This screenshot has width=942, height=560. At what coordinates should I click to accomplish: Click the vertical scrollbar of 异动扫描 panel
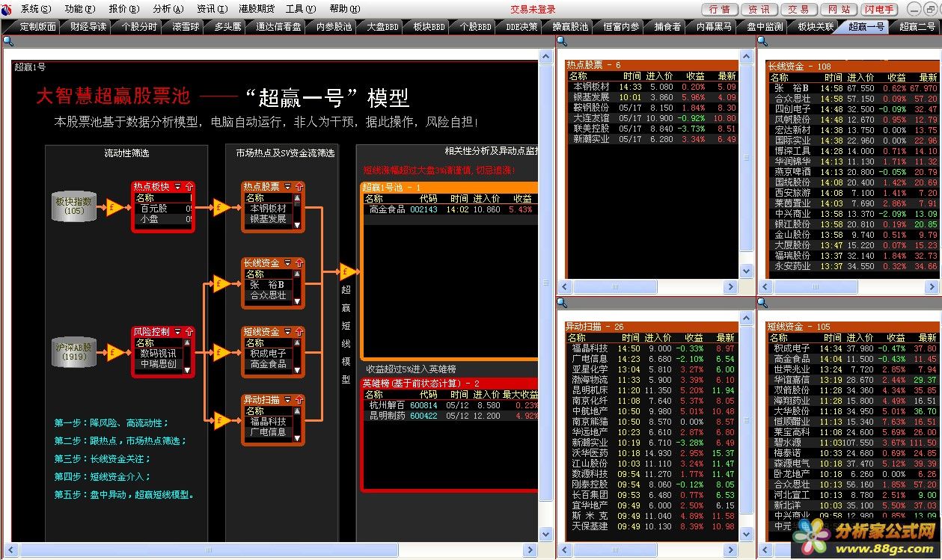[746, 426]
